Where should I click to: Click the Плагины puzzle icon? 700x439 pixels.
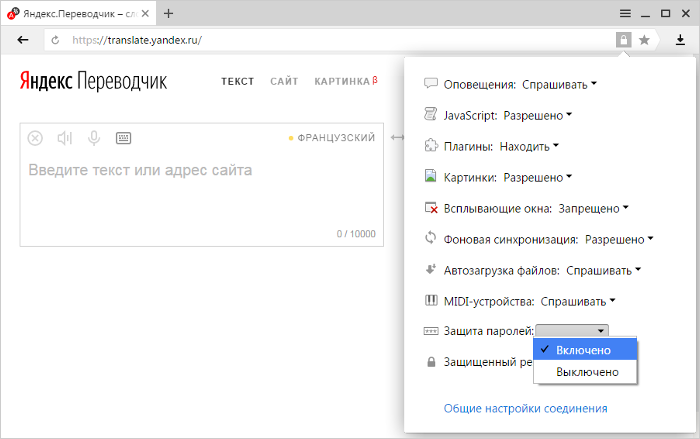(x=430, y=146)
